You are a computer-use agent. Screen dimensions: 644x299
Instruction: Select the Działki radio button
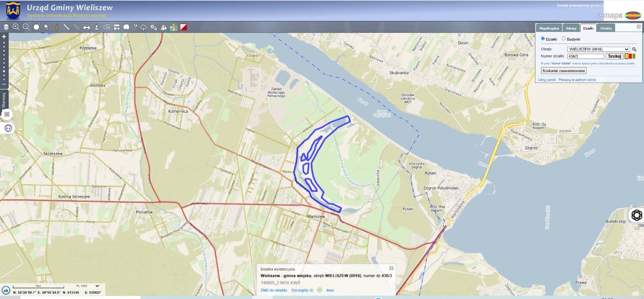(543, 39)
